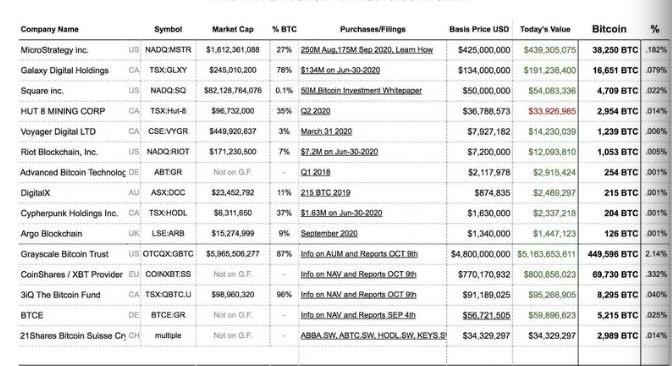Viewport: 672px width, 366px height.
Task: Select the Market Cap column header
Action: click(233, 29)
